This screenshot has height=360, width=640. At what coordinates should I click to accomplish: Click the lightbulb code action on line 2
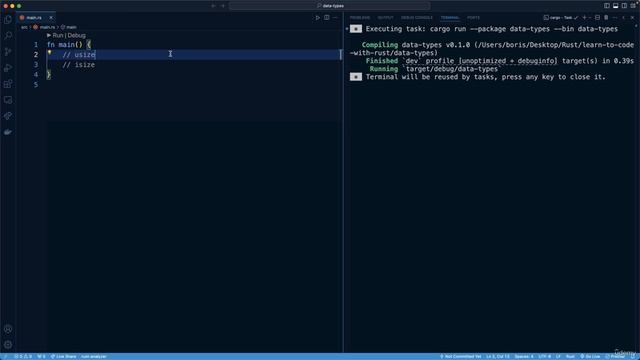[x=49, y=52]
